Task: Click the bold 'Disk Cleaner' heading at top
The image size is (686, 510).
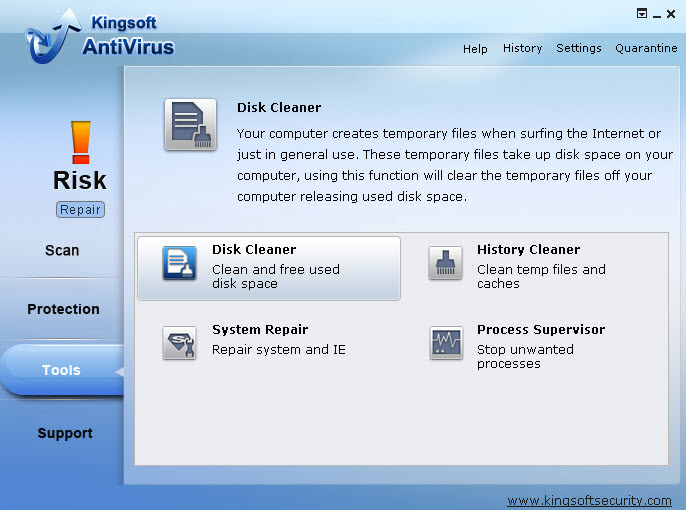Action: [x=279, y=108]
